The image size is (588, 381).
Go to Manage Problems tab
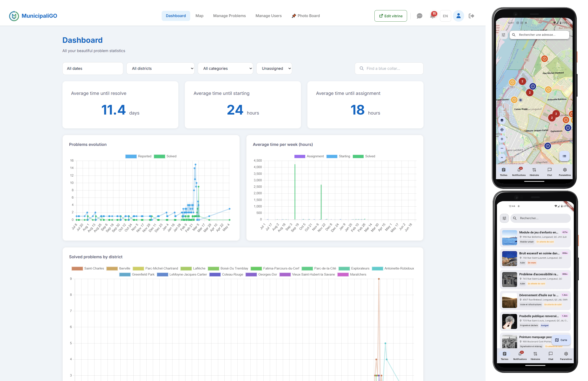(x=229, y=16)
